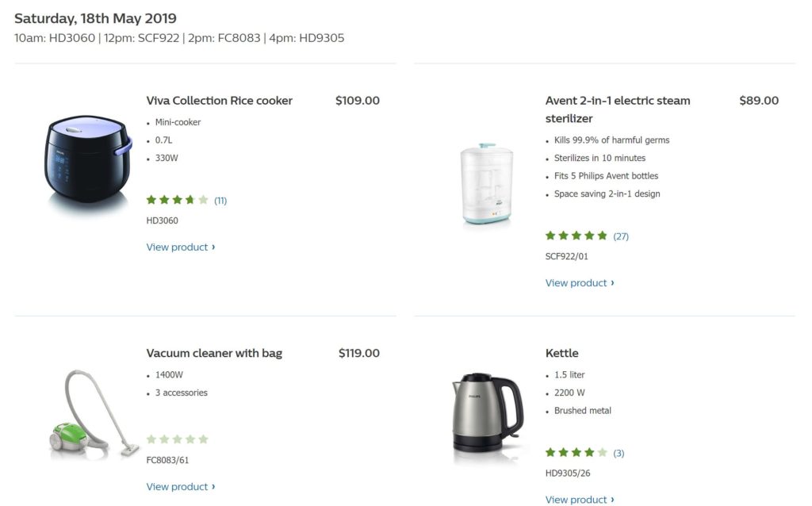Open the Viva Collection Rice cooker title
812x506 pixels.
[x=219, y=101]
